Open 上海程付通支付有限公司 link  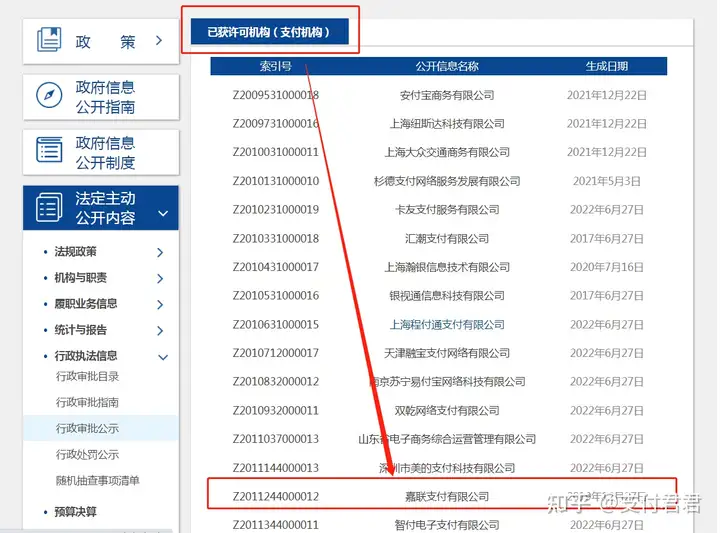(447, 325)
